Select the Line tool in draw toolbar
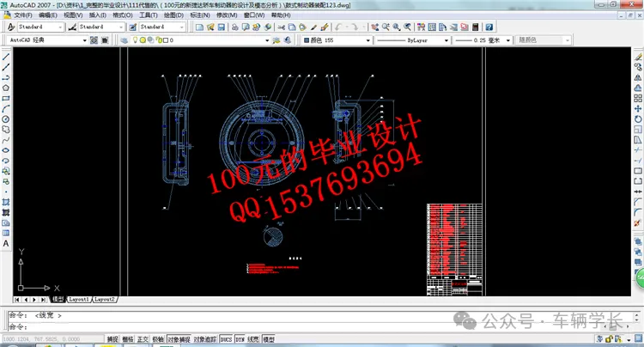Image resolution: width=644 pixels, height=347 pixels. (x=6, y=57)
